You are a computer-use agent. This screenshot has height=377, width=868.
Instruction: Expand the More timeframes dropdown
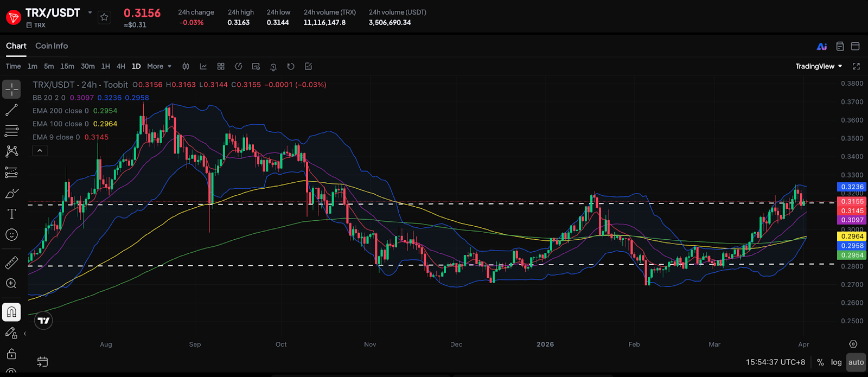point(159,66)
